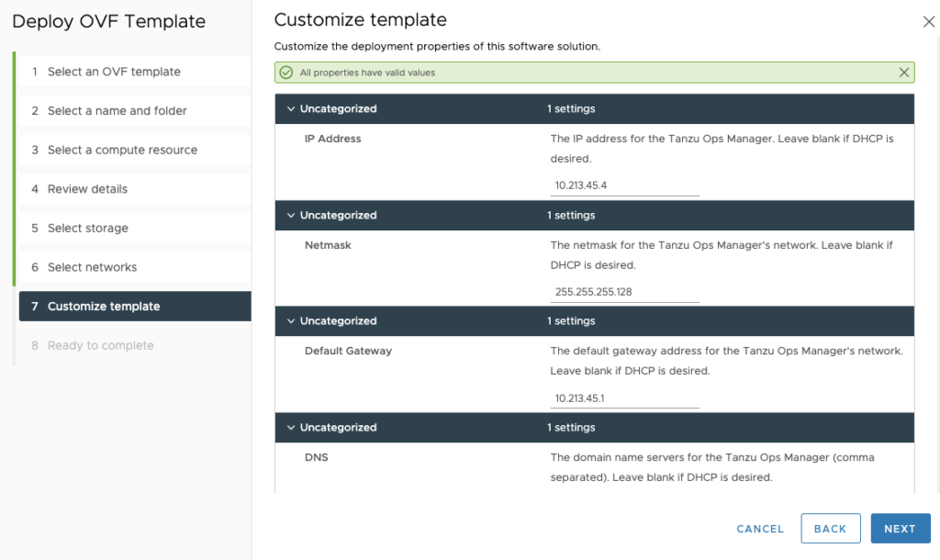
Task: Go to step 2 Select a name and folder
Action: pos(135,111)
